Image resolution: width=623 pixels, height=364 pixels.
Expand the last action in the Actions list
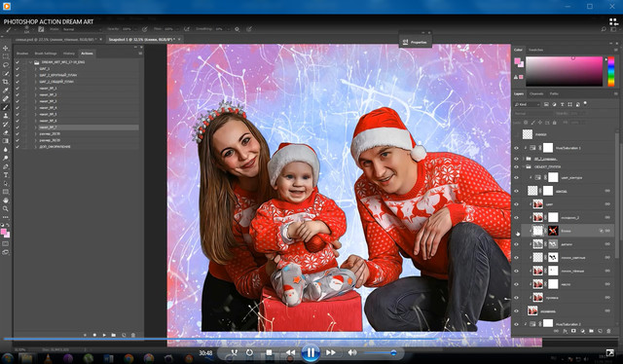(35, 147)
